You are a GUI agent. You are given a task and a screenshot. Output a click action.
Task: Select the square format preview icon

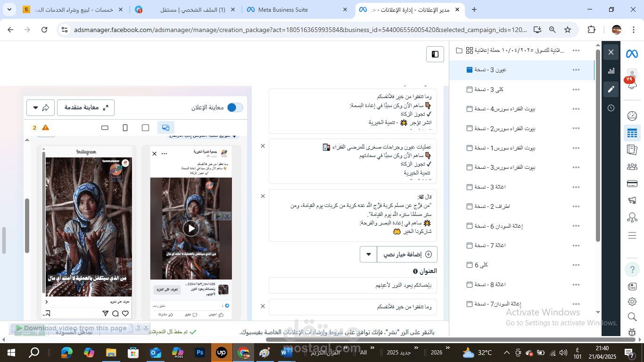145,127
